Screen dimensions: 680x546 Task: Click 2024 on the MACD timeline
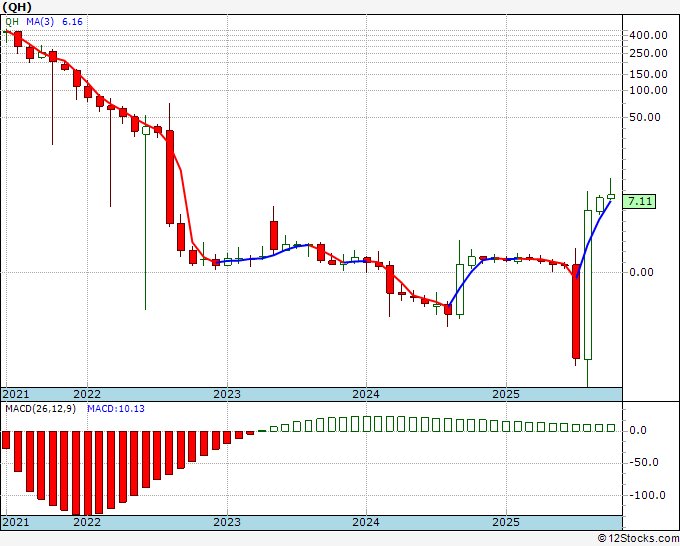(x=366, y=522)
